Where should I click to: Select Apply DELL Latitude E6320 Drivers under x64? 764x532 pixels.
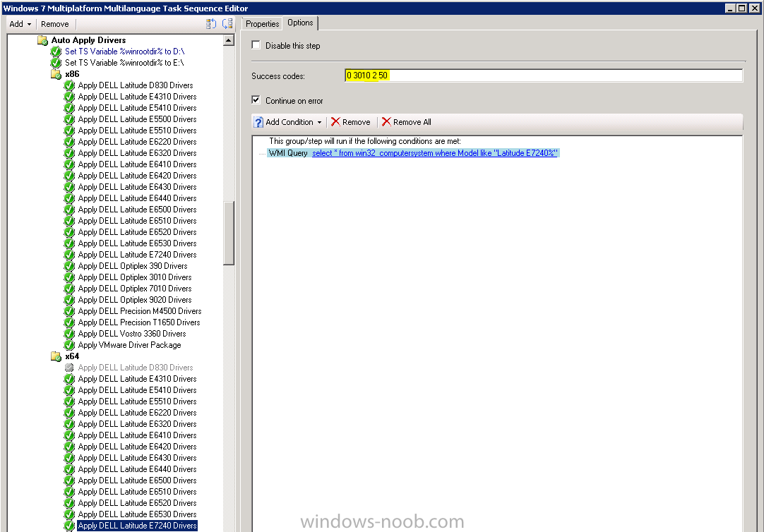click(x=138, y=424)
